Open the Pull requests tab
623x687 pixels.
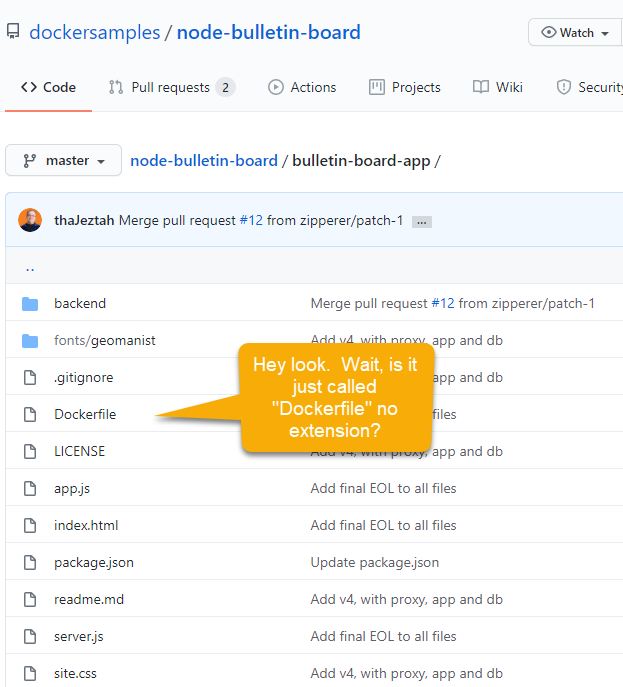(172, 87)
